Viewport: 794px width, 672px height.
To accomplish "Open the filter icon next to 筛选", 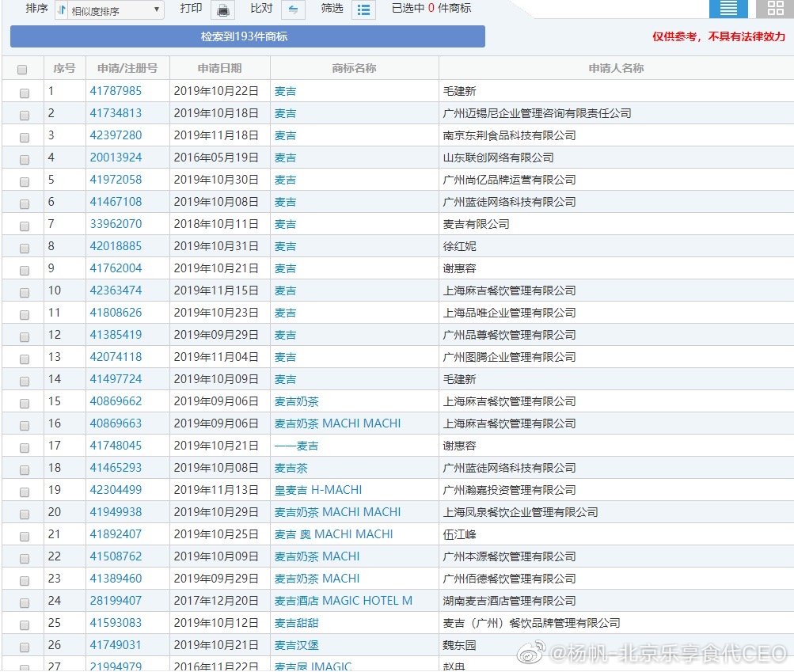I will coord(363,9).
